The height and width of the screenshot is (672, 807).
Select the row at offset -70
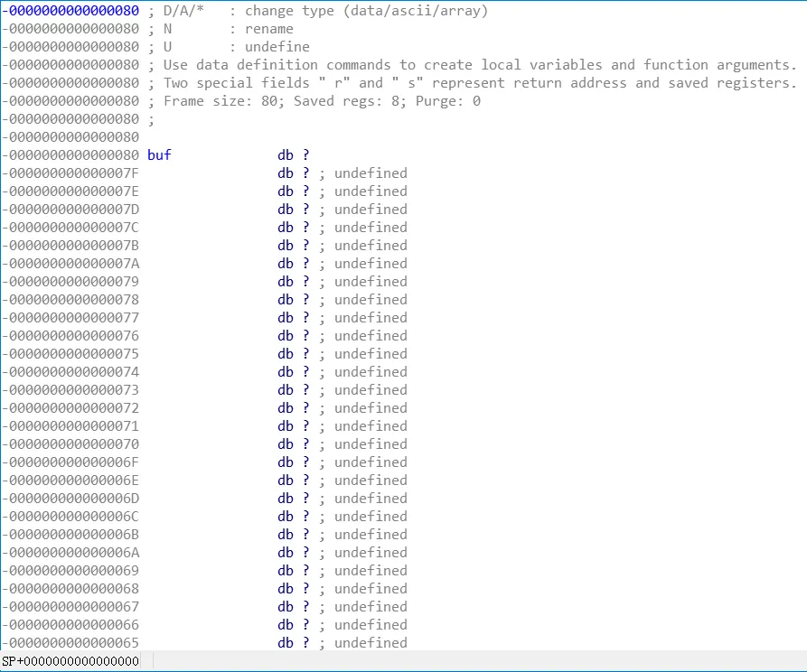pos(204,443)
